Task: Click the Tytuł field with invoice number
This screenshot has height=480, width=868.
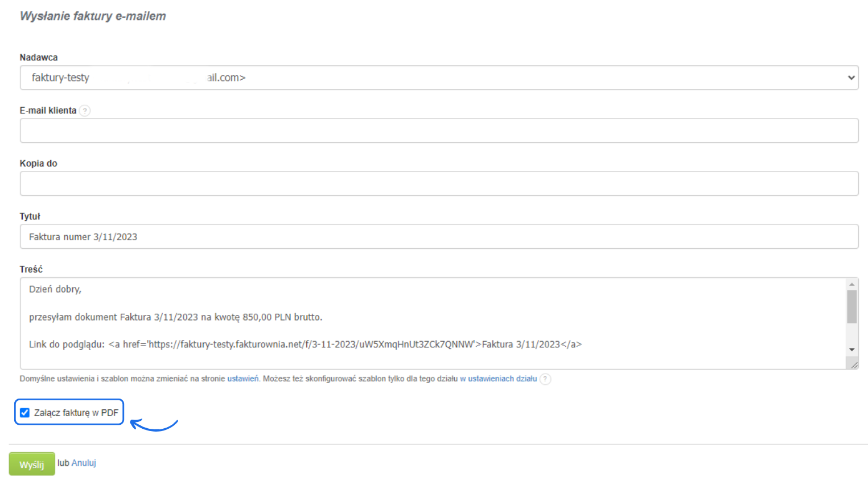Action: coord(439,236)
